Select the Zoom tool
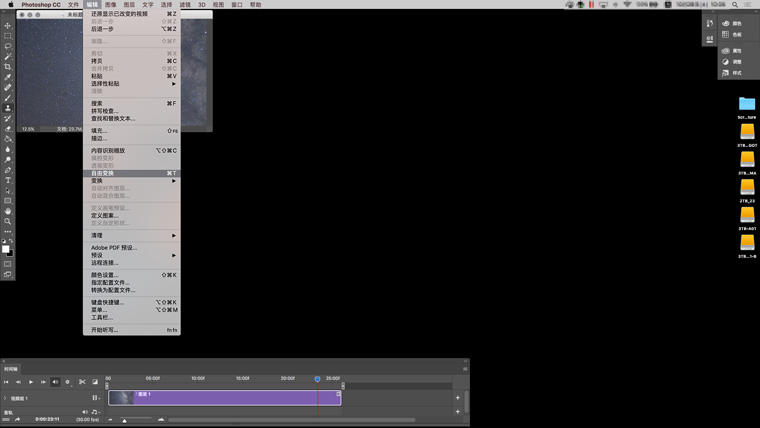 [8, 222]
